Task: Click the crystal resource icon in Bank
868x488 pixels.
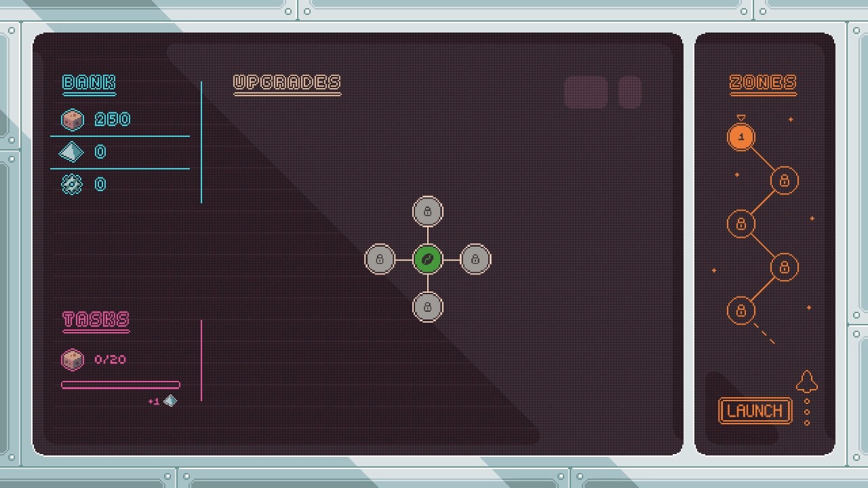Action: (72, 152)
